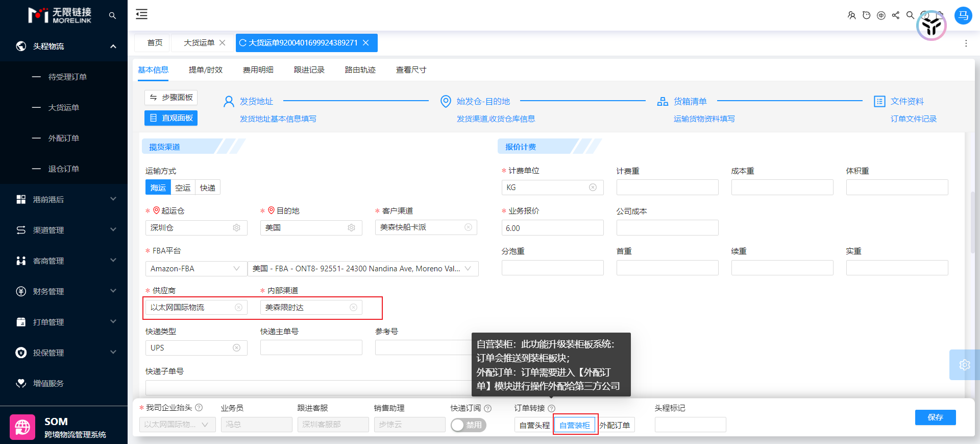The image size is (980, 444).
Task: Open the gear icon in 起运仓 field
Action: click(x=236, y=228)
